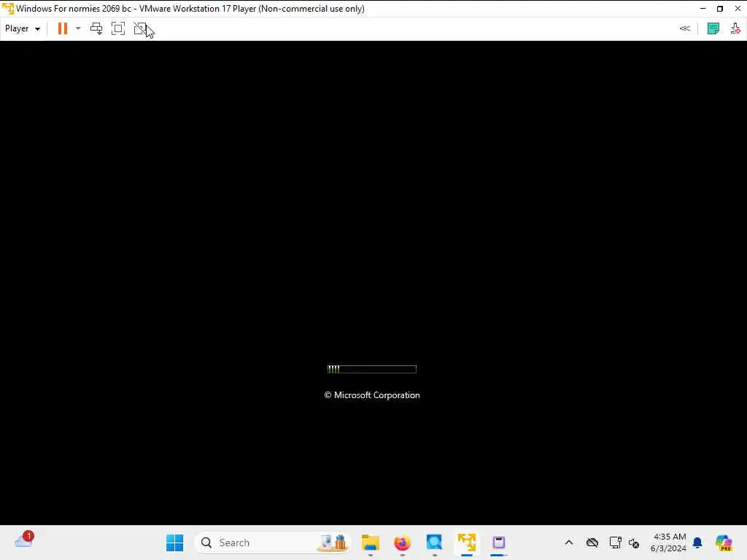This screenshot has height=560, width=747.
Task: Click the VMware Player title bar icon
Action: [x=7, y=9]
